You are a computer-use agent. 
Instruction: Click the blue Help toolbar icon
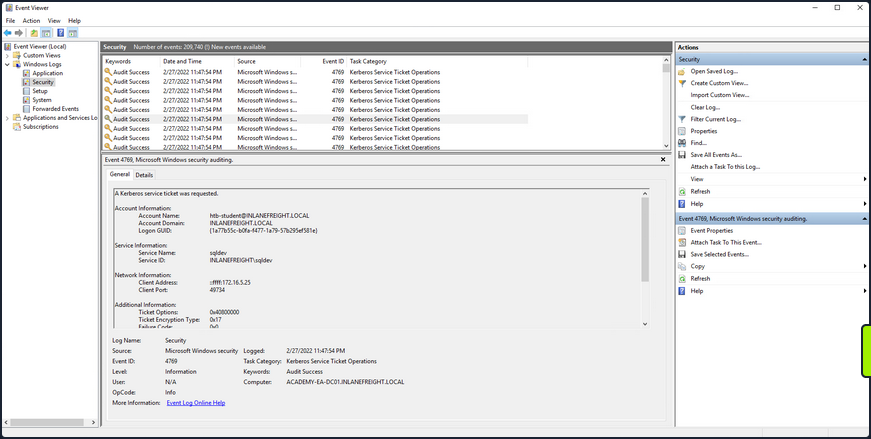pyautogui.click(x=60, y=33)
